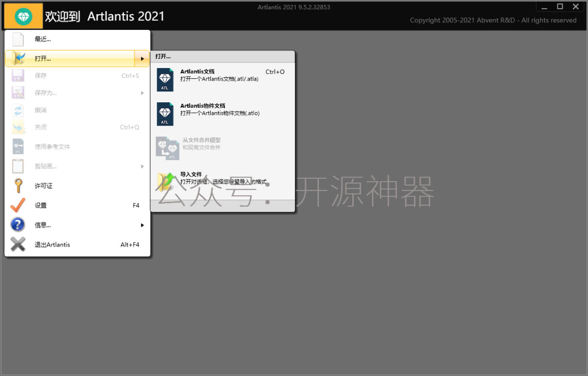The height and width of the screenshot is (376, 588).
Task: Click the Ctrl+O shortcut label
Action: tap(275, 72)
